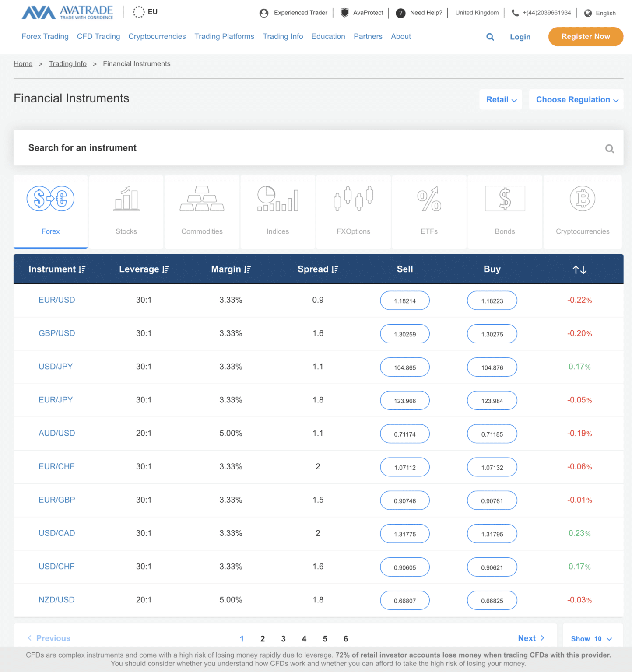Select the Stocks instrument category icon
The image size is (632, 672).
[x=126, y=199]
